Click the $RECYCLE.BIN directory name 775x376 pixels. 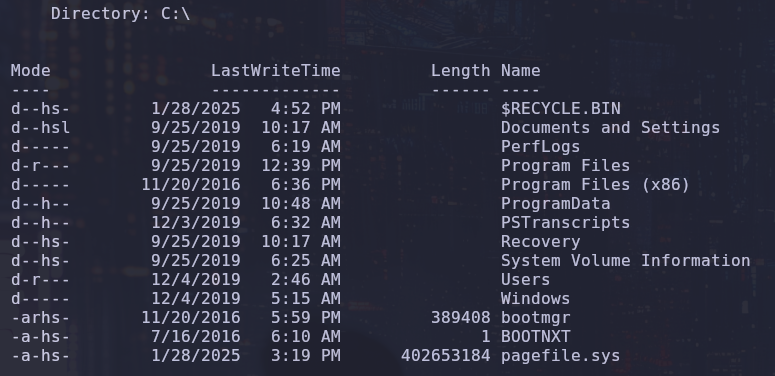click(560, 108)
